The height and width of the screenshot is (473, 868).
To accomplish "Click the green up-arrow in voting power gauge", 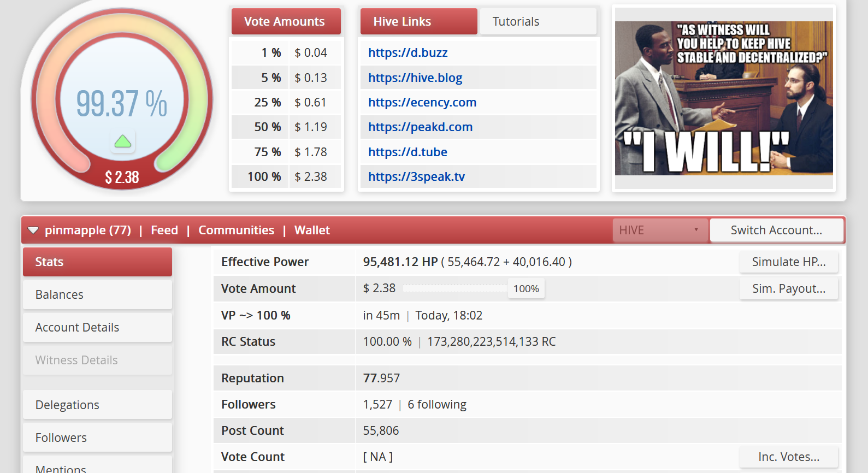I will pyautogui.click(x=123, y=142).
